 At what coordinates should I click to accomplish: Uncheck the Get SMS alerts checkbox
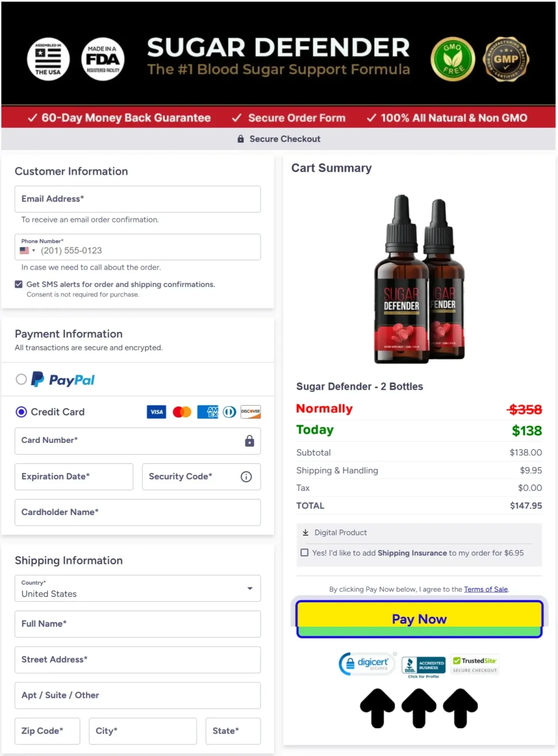coord(19,284)
